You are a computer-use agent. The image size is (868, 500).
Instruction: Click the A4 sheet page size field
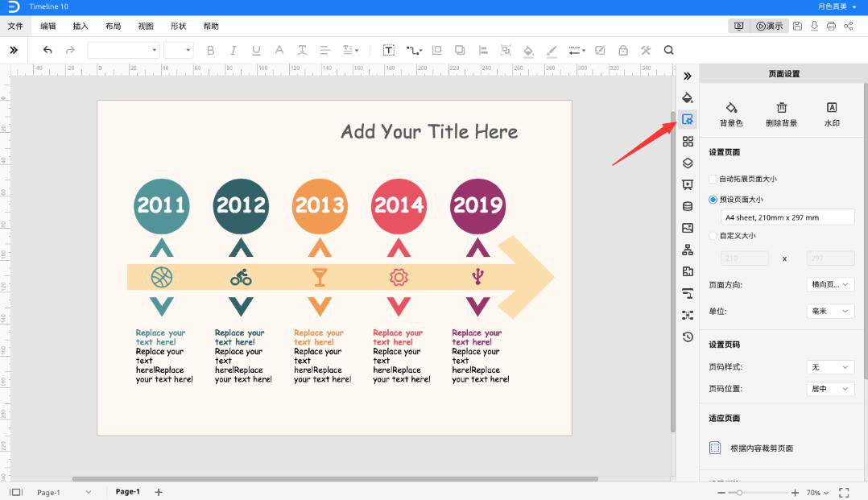(x=787, y=217)
